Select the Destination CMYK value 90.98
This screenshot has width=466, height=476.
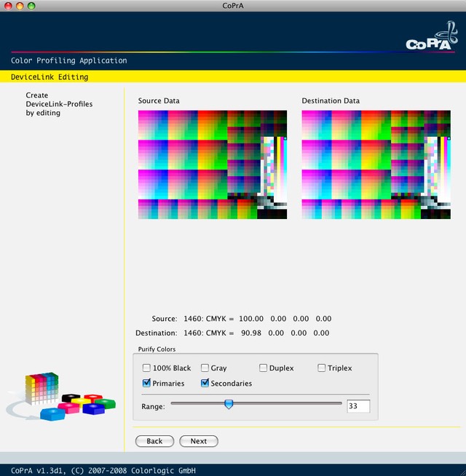(x=251, y=333)
